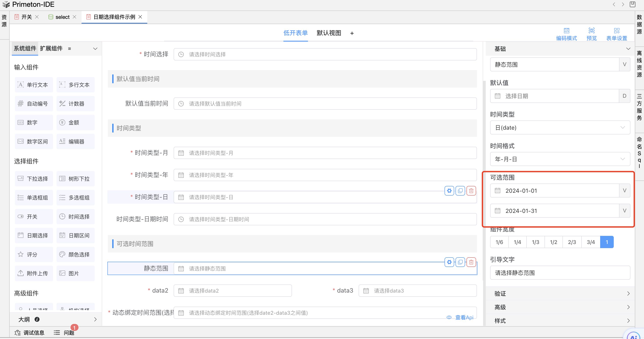Viewport: 644px width, 339px height.
Task: Open the 时间类型 日(date) dropdown
Action: (x=560, y=128)
